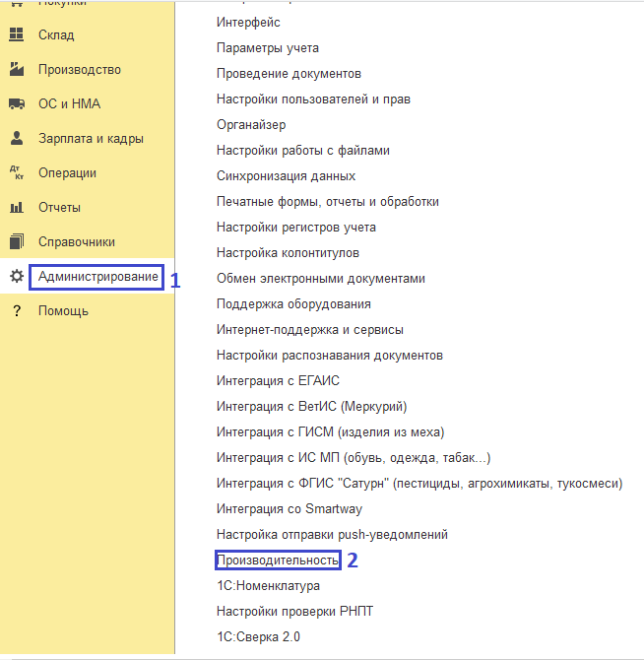Click the warehouse grid icon beside Склад
Image resolution: width=644 pixels, height=660 pixels.
[x=16, y=35]
